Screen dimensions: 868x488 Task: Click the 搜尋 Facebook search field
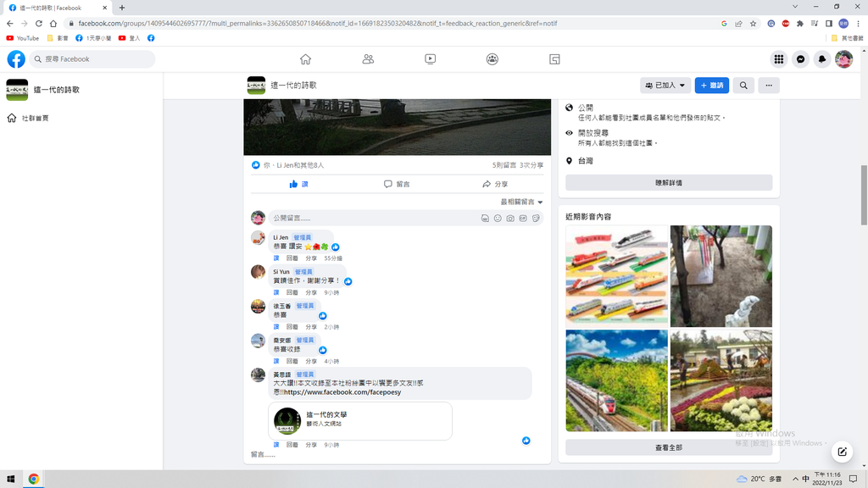93,59
